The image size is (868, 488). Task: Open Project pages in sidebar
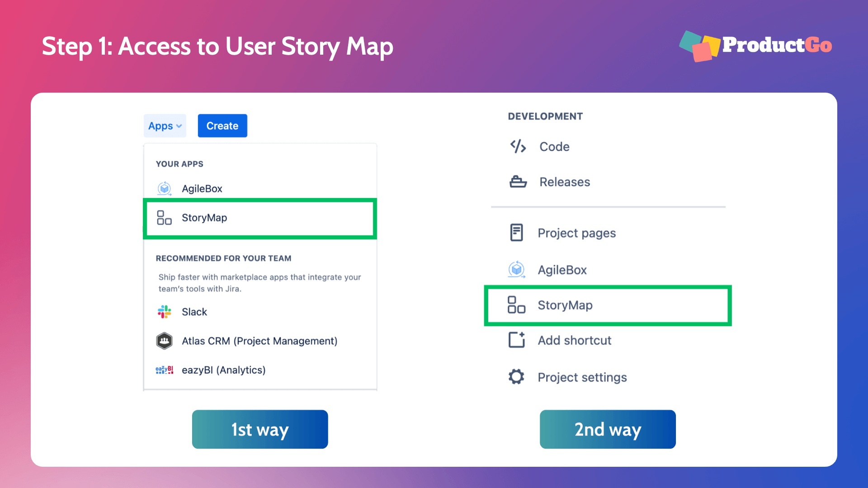point(576,233)
